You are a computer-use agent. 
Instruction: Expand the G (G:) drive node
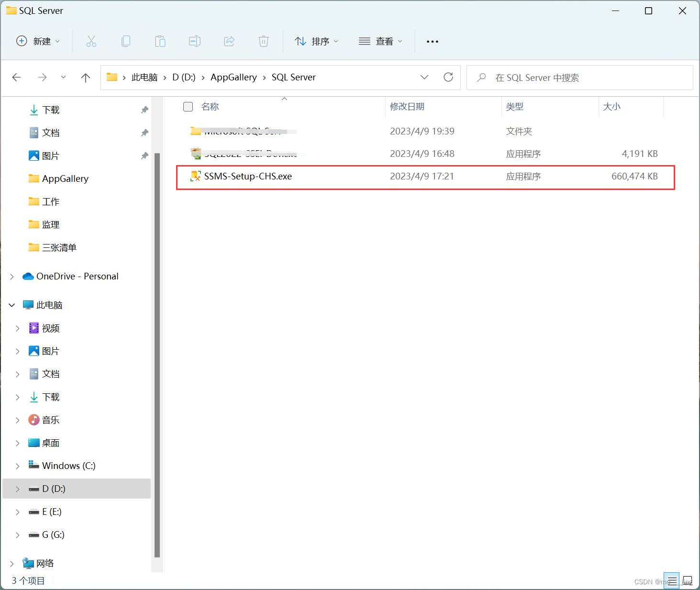18,535
